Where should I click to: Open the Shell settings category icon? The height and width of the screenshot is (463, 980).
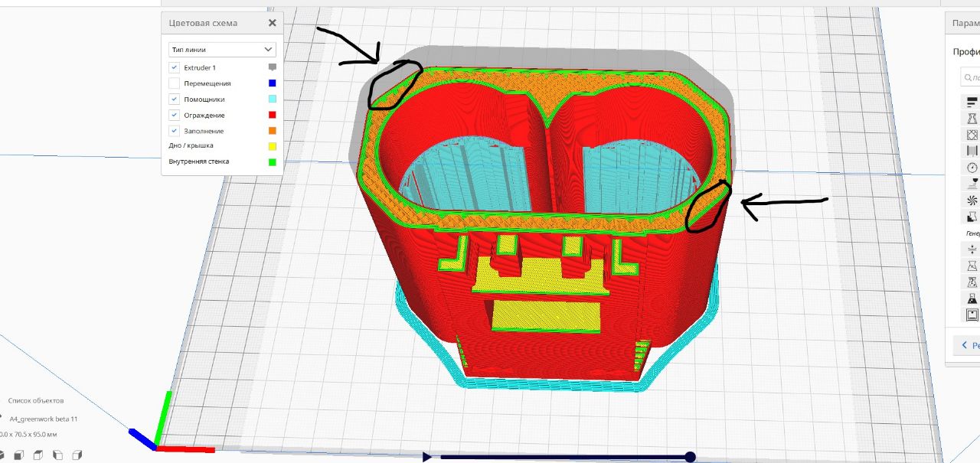click(x=972, y=118)
